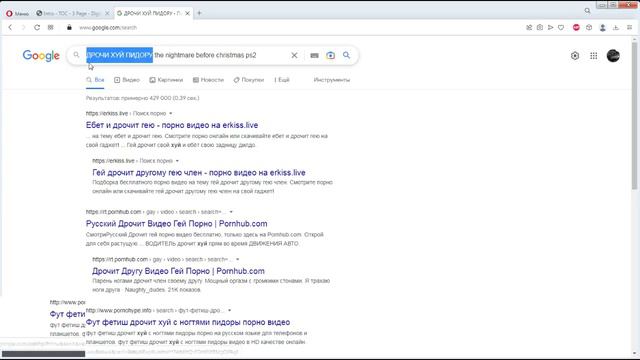Click the magnifier icon inside search box
This screenshot has height=360, width=640.
coord(76,55)
